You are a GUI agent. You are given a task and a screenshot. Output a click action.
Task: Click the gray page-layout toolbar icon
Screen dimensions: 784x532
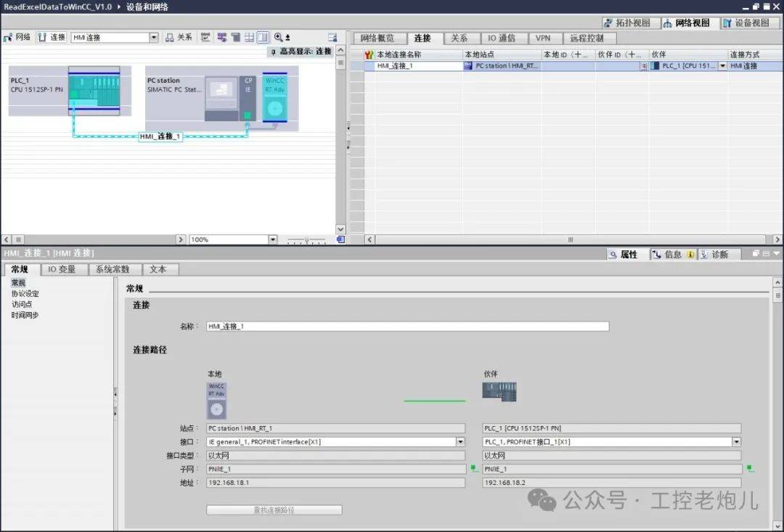pyautogui.click(x=235, y=38)
